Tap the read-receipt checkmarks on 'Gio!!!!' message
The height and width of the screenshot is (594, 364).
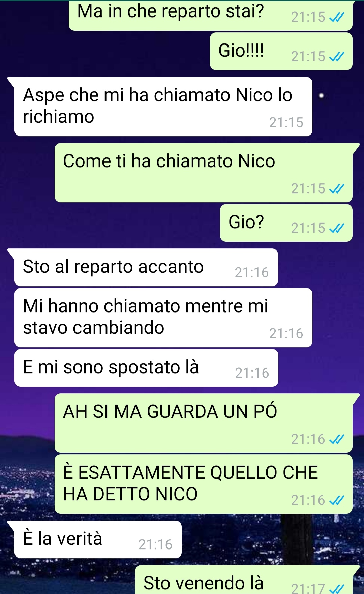pos(337,56)
